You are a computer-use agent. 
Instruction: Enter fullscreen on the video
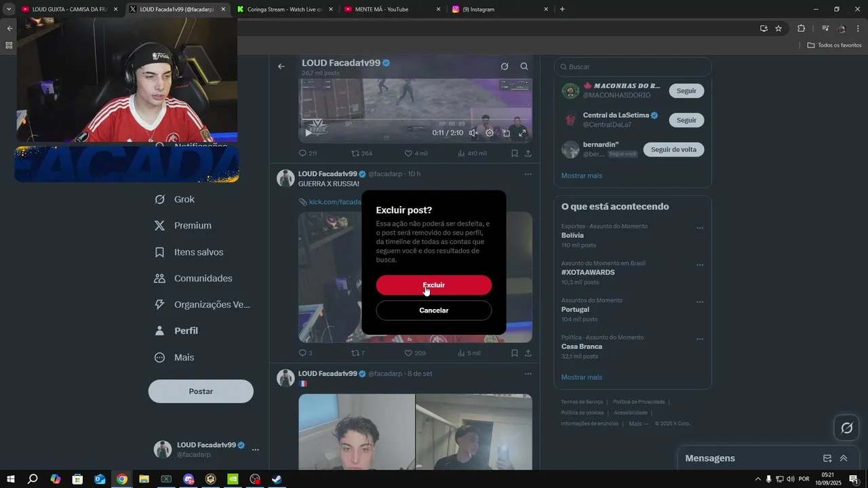pyautogui.click(x=522, y=133)
